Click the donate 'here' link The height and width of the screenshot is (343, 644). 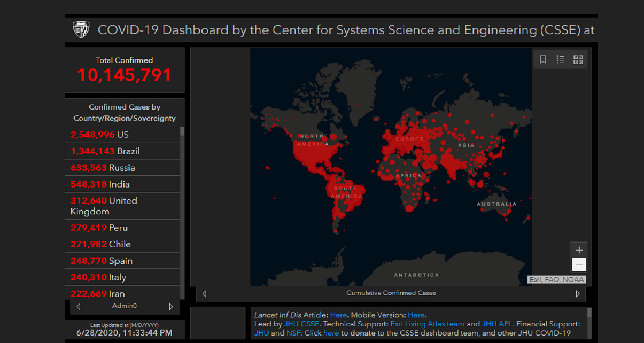(x=331, y=333)
